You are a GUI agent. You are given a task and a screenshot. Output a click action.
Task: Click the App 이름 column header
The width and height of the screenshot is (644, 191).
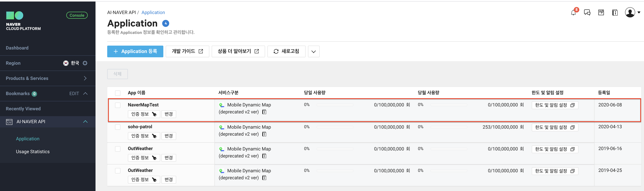click(x=136, y=93)
